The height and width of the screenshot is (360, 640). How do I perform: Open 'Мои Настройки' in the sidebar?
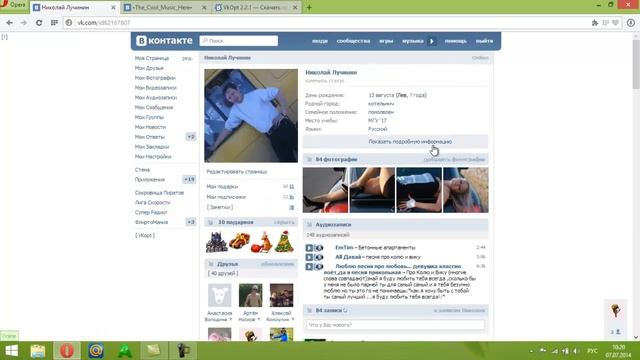tap(153, 156)
